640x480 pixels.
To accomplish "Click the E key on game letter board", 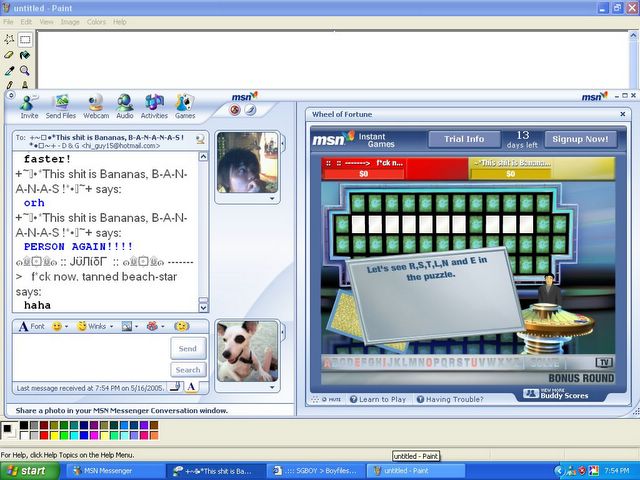I will pyautogui.click(x=358, y=363).
